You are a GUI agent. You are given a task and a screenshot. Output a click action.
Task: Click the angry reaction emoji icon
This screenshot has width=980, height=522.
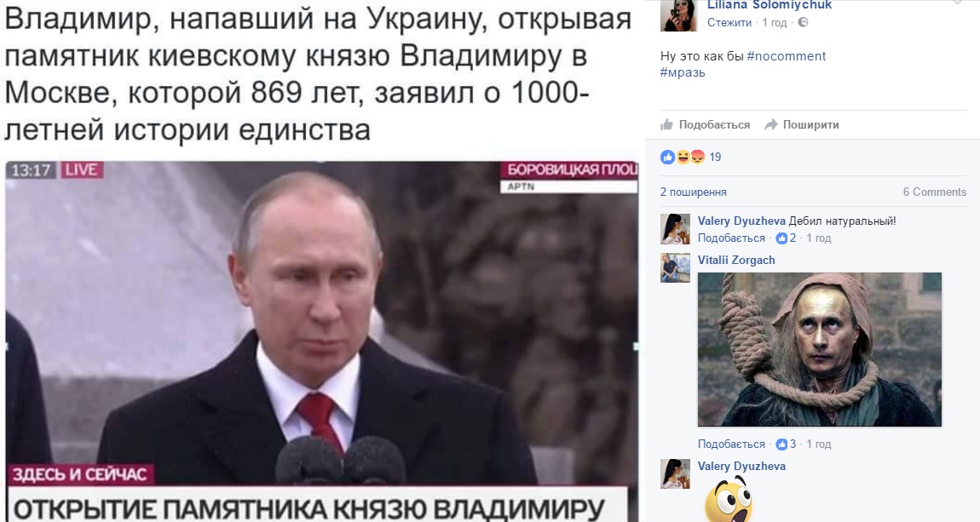(697, 157)
